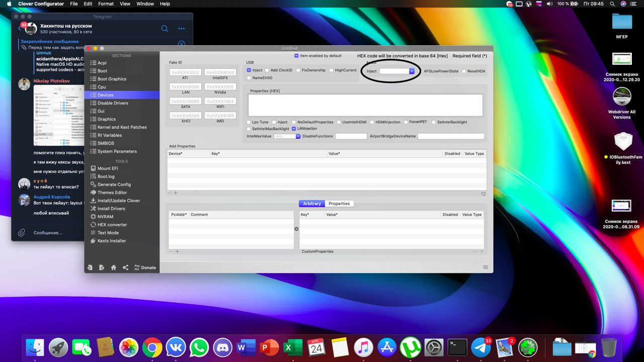Open the Format menu in menu bar
The image size is (644, 362).
[x=106, y=4]
